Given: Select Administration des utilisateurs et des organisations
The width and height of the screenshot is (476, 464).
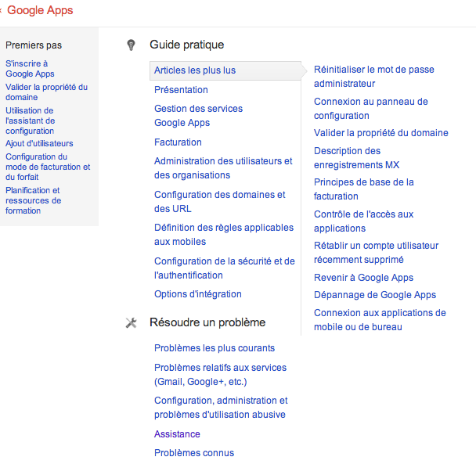Looking at the screenshot, I should click(223, 168).
